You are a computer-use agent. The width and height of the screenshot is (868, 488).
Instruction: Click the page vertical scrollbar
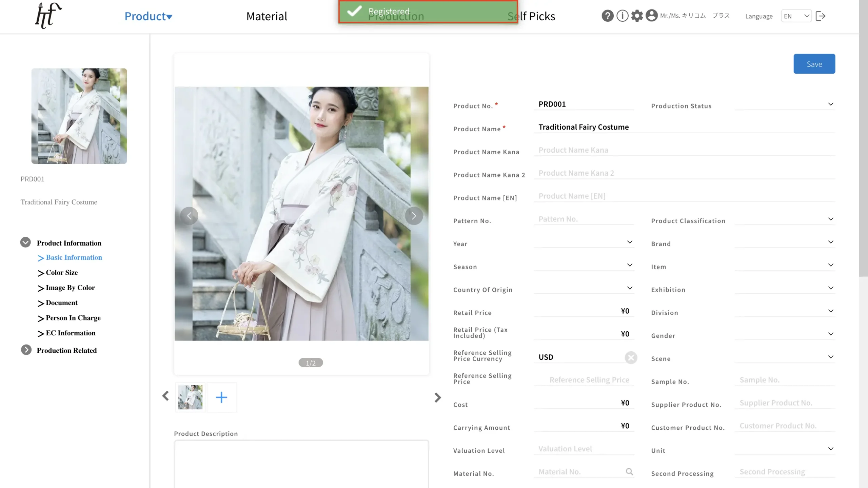(863, 138)
